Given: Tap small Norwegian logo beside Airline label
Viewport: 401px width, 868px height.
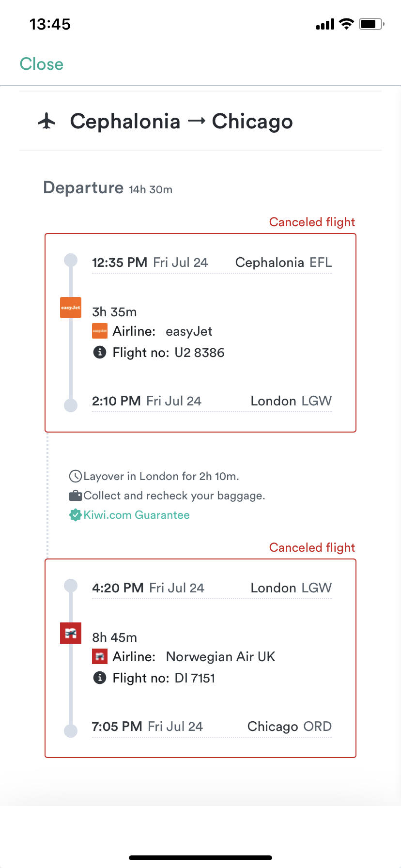Looking at the screenshot, I should click(100, 657).
